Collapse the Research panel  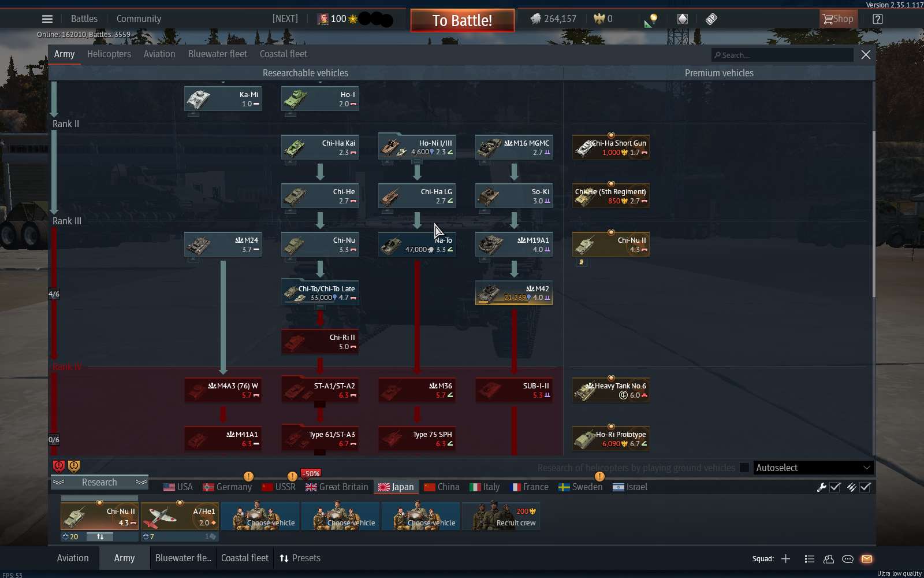(99, 482)
